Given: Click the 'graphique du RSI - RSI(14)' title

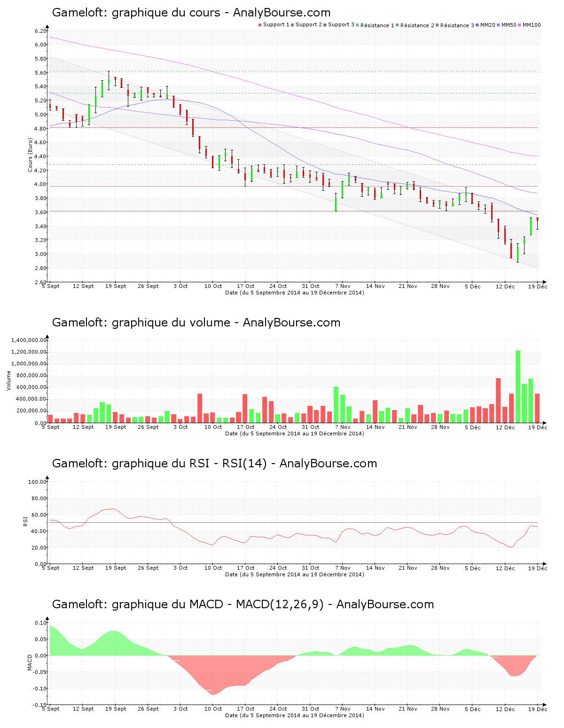Looking at the screenshot, I should click(214, 464).
